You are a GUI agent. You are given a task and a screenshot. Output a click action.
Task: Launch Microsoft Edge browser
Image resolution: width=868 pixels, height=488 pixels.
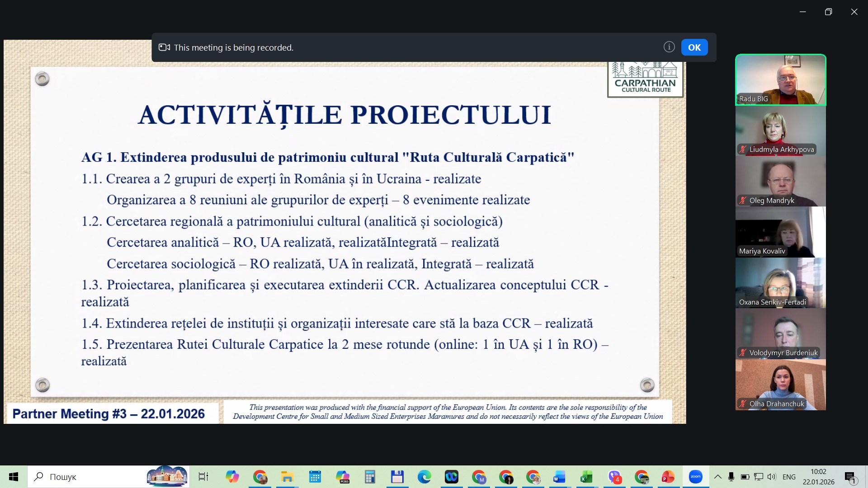click(x=424, y=477)
